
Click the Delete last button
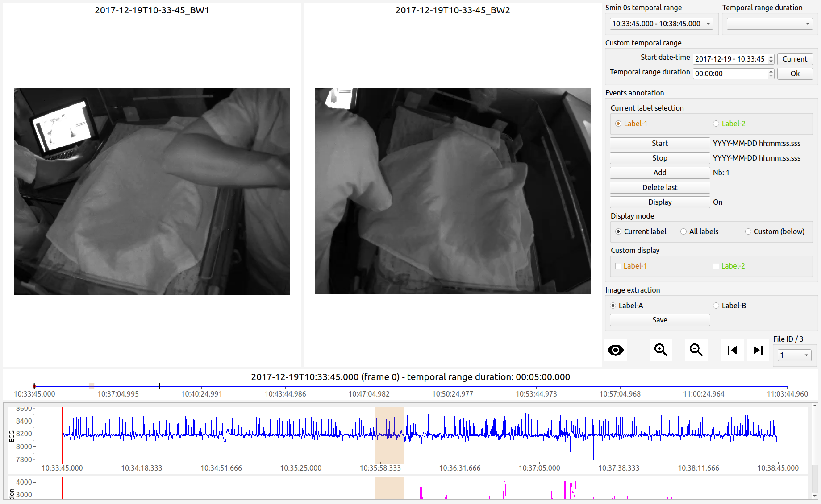tap(660, 187)
